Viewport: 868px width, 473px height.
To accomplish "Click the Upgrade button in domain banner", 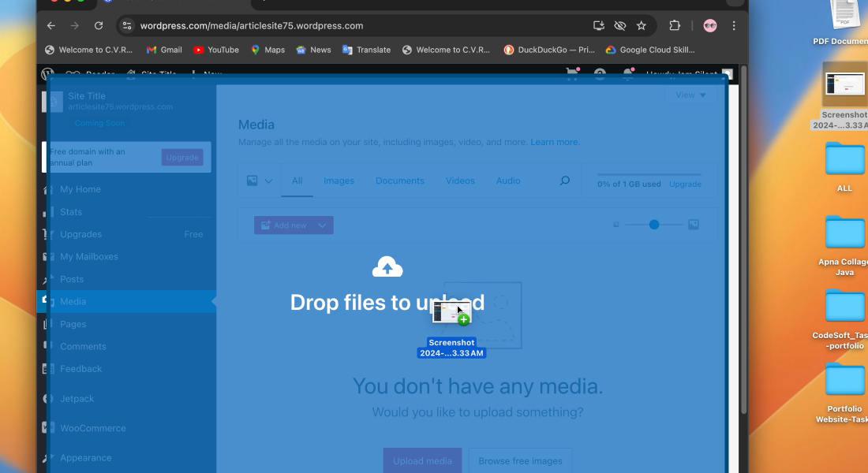I will coord(182,157).
